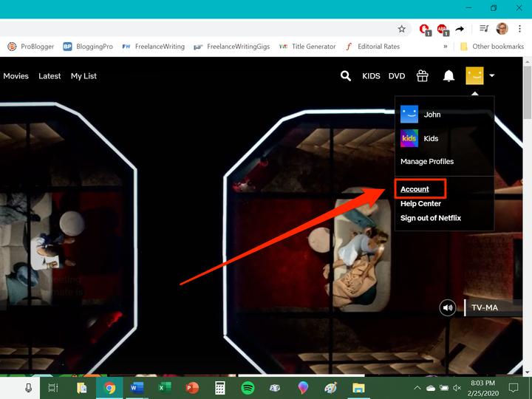
Task: Switch to John's profile avatar
Action: [409, 114]
